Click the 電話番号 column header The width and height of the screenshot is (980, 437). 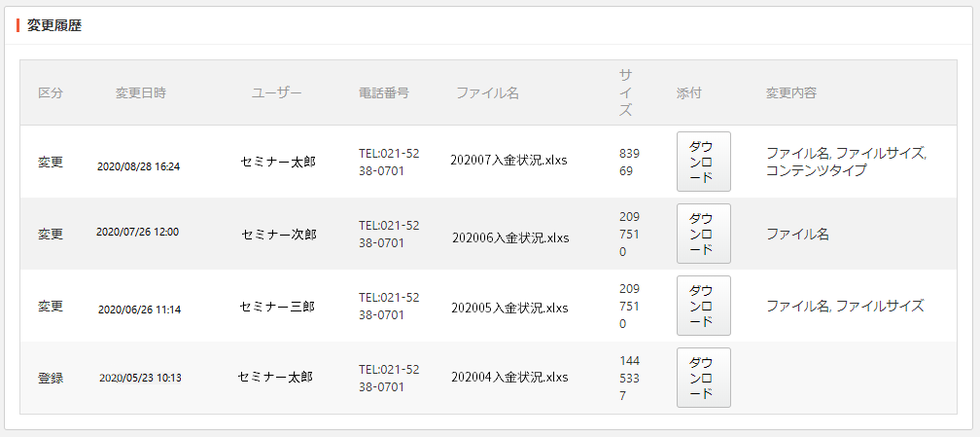pos(384,93)
